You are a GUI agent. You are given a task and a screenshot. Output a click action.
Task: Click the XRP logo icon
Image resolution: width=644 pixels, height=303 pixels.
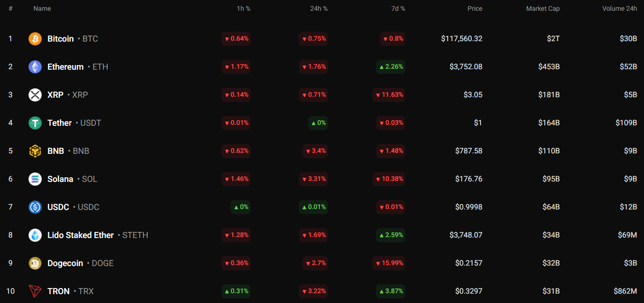[x=35, y=95]
